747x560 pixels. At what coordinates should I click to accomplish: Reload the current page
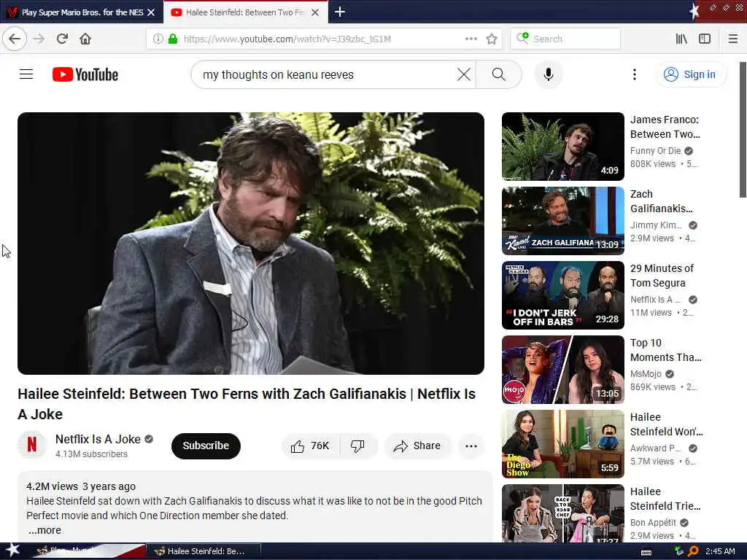(63, 39)
